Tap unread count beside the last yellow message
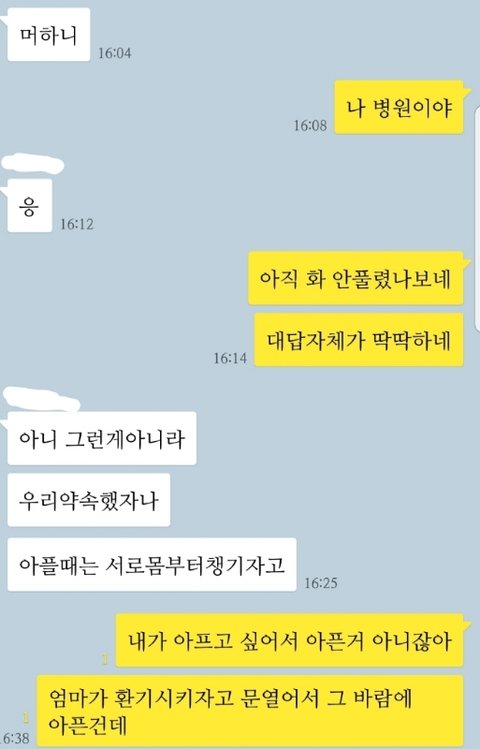 pos(26,718)
